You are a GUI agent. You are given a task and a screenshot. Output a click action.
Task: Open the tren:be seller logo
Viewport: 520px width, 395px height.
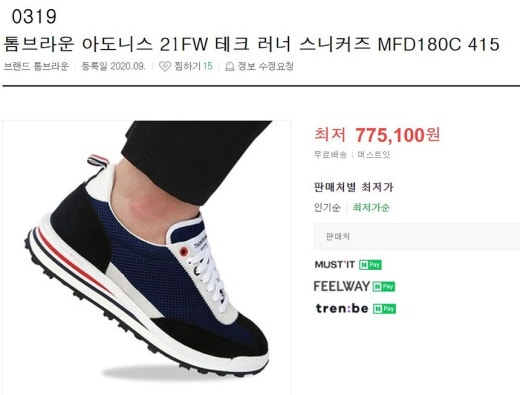click(x=342, y=308)
